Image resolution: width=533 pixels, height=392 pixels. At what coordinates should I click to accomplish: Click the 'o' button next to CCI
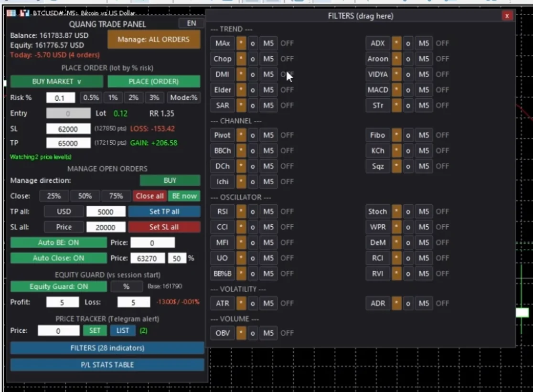253,227
